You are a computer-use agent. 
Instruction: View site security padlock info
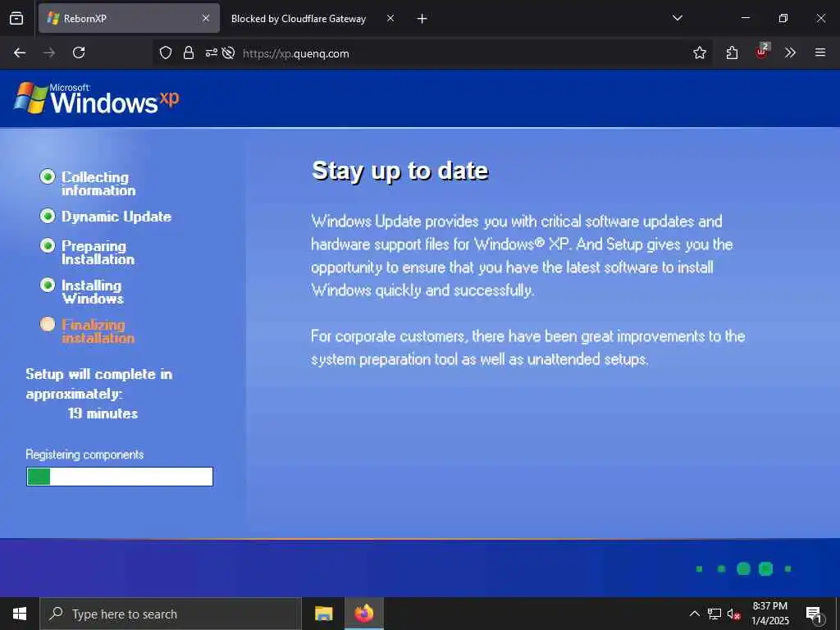pos(188,52)
